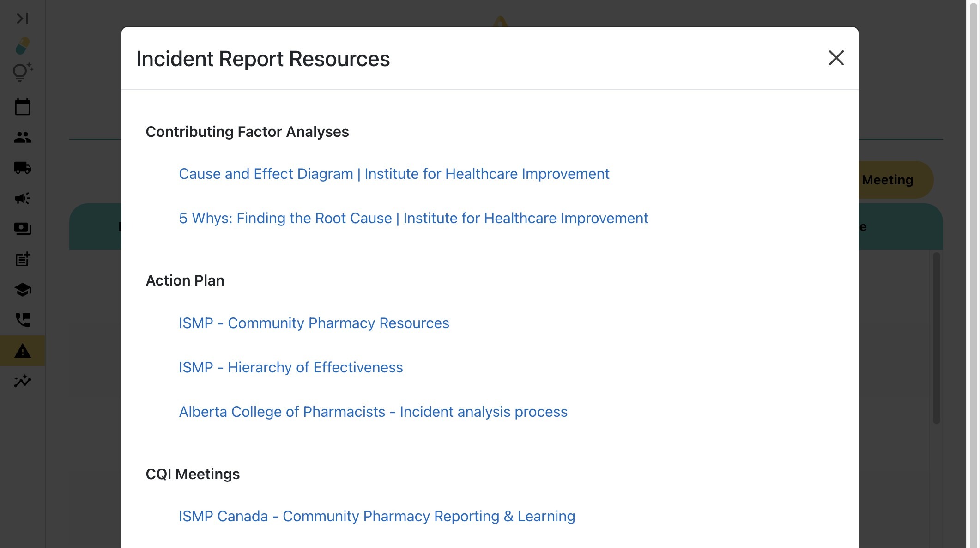Viewport: 980px width, 548px height.
Task: Open ISMP Canada Reporting & Learning link
Action: [x=377, y=517]
